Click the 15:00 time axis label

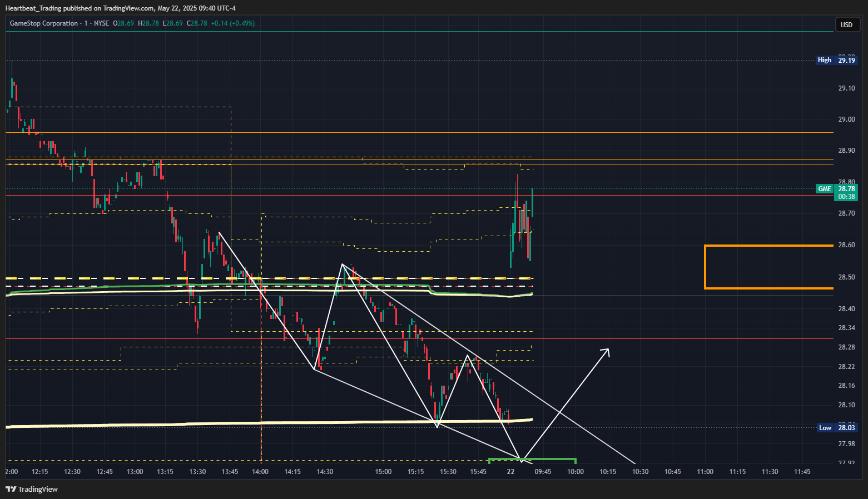tap(383, 472)
